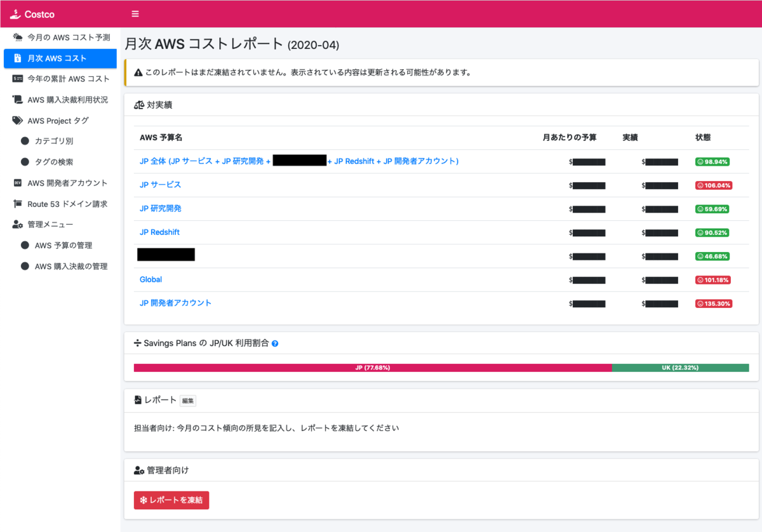The image size is (762, 532).
Task: Click the scale icon in the 対実績 header
Action: [138, 104]
